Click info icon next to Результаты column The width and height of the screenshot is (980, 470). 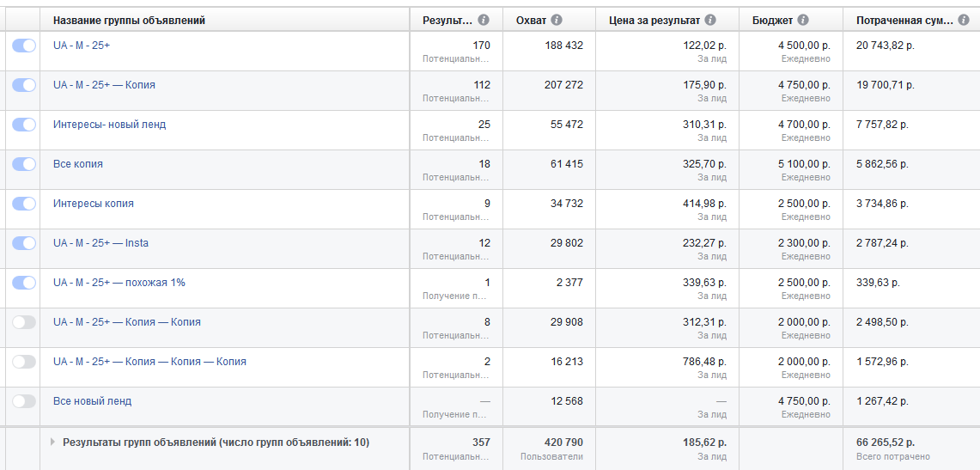[x=484, y=20]
